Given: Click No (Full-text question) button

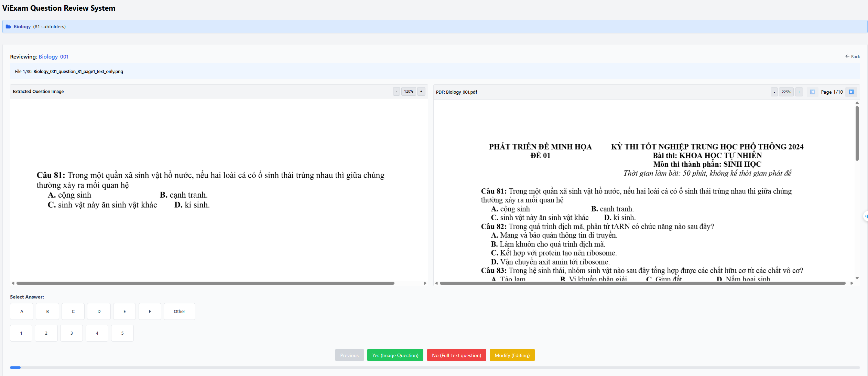Looking at the screenshot, I should point(456,355).
